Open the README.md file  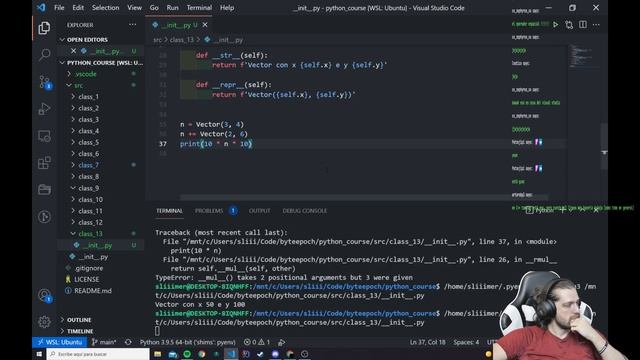click(100, 291)
